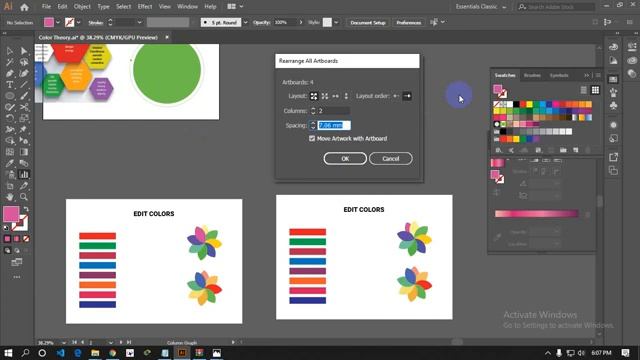Open graphic Style dropdown
This screenshot has height=360, width=640.
click(x=336, y=22)
